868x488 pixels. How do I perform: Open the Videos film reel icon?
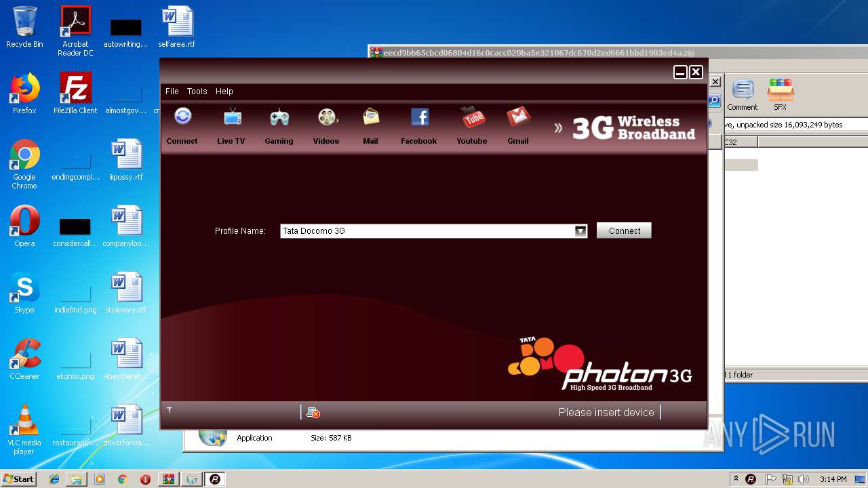click(327, 117)
